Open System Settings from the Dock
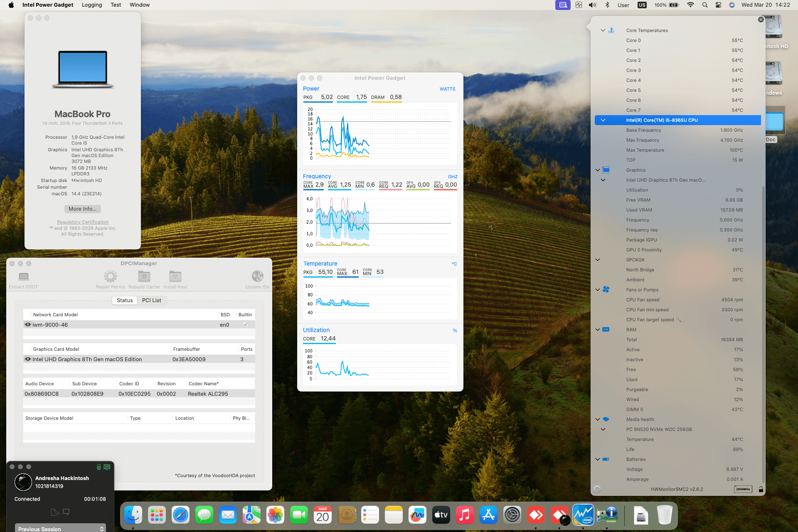 click(x=512, y=515)
